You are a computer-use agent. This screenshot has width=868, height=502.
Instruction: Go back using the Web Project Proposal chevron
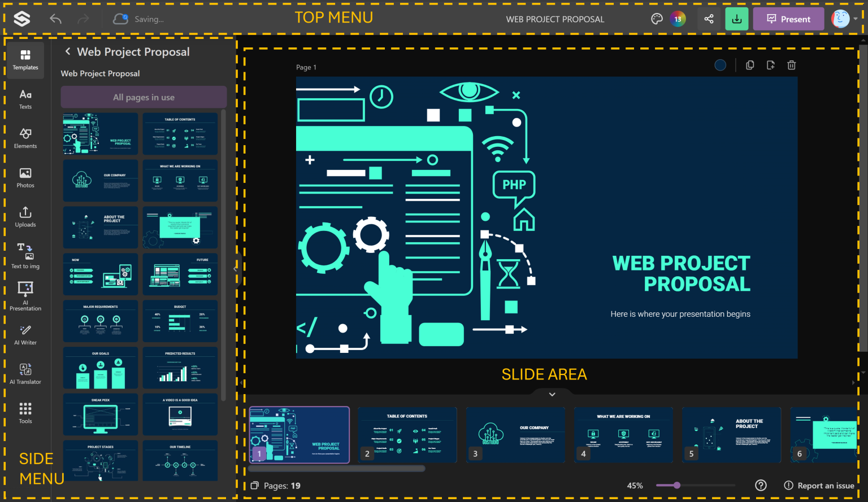(x=67, y=51)
